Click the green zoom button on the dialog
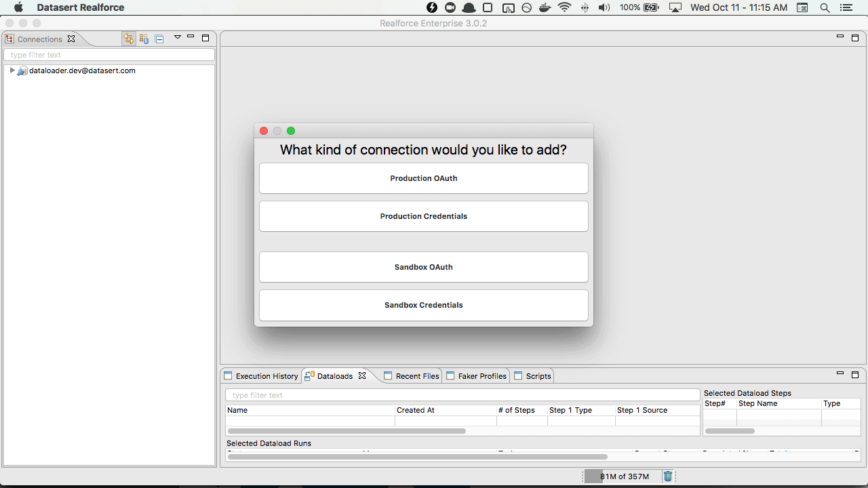868x488 pixels. pos(291,131)
